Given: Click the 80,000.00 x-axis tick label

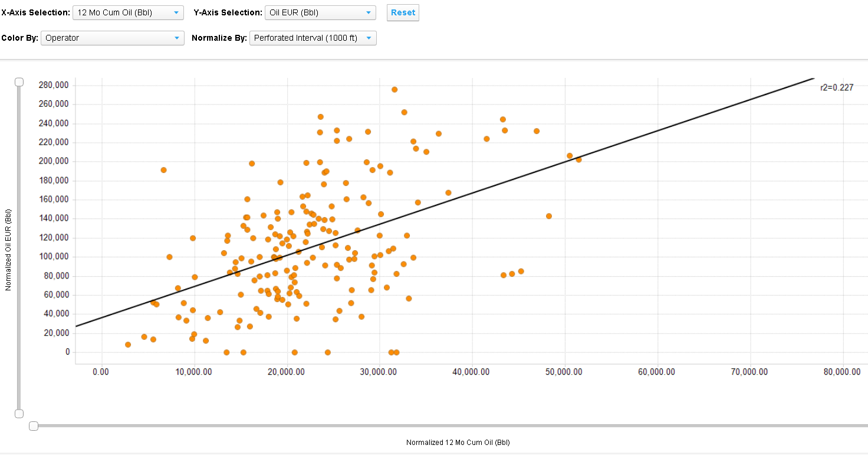Looking at the screenshot, I should click(843, 372).
